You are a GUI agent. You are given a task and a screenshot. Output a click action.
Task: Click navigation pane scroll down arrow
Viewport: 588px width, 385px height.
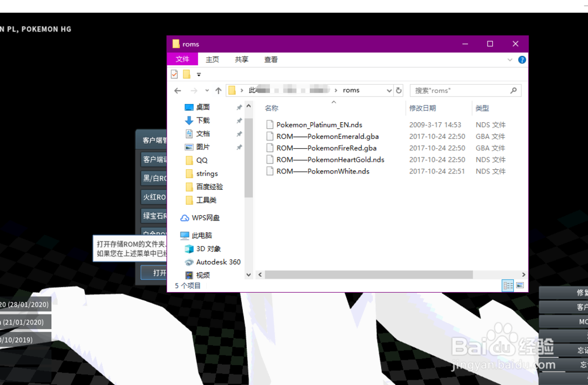pyautogui.click(x=249, y=274)
